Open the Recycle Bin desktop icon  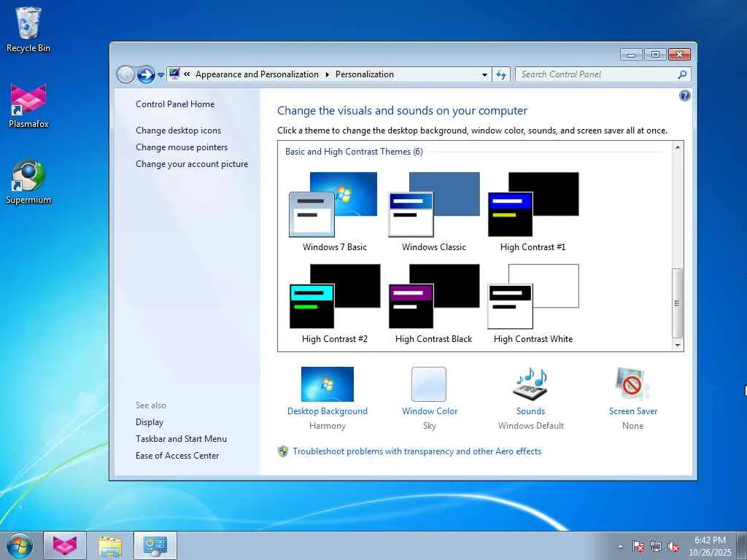coord(28,29)
